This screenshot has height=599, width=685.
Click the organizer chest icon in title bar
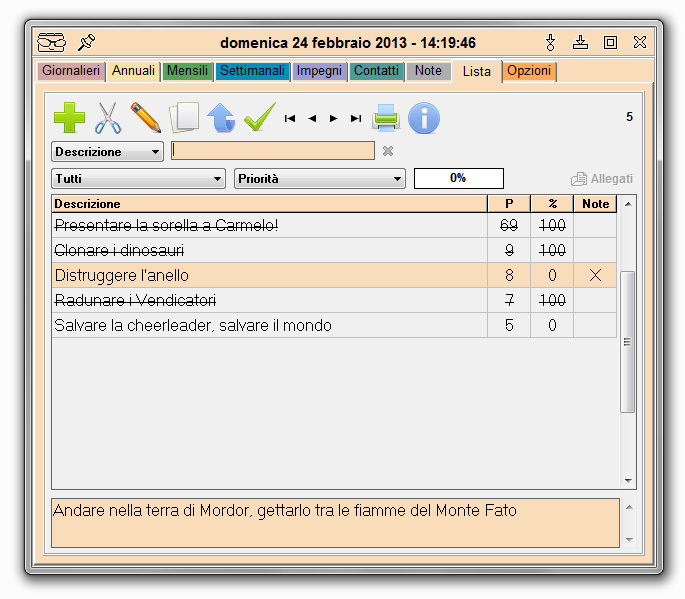coord(52,42)
